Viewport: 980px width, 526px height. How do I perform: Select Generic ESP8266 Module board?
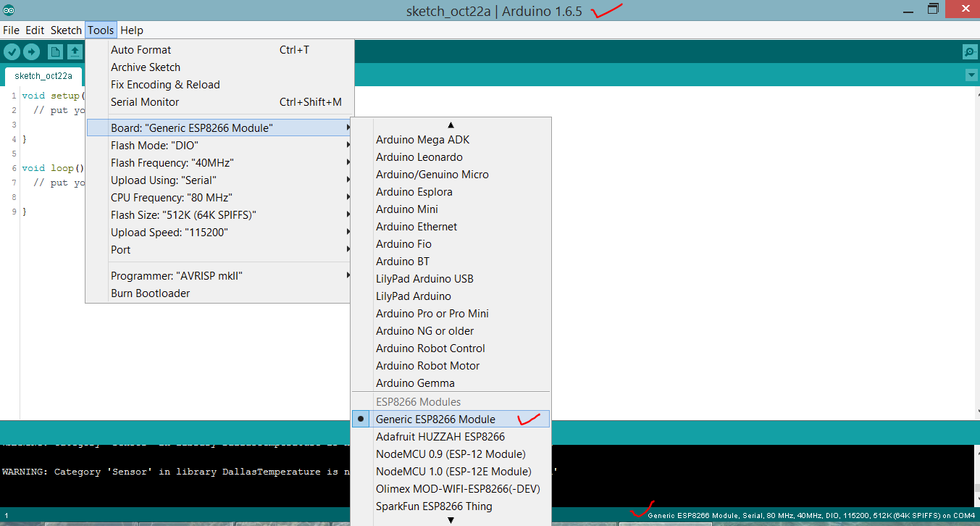(x=451, y=419)
